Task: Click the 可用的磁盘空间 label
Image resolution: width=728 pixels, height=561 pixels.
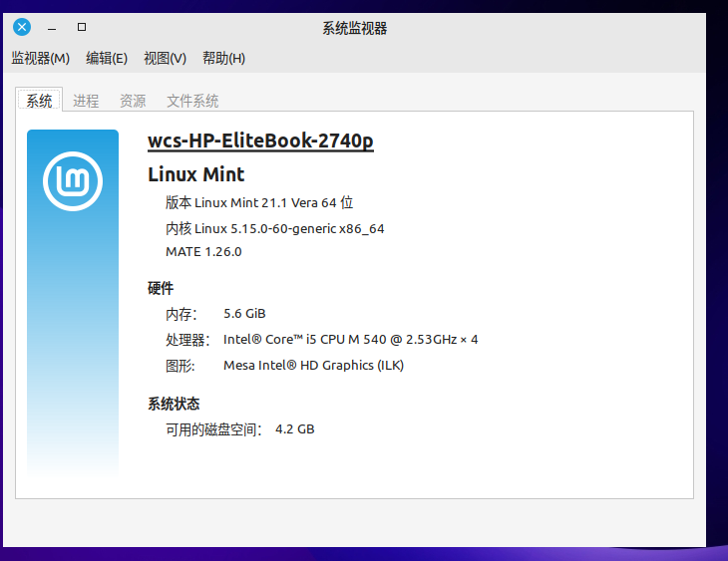Action: point(214,429)
